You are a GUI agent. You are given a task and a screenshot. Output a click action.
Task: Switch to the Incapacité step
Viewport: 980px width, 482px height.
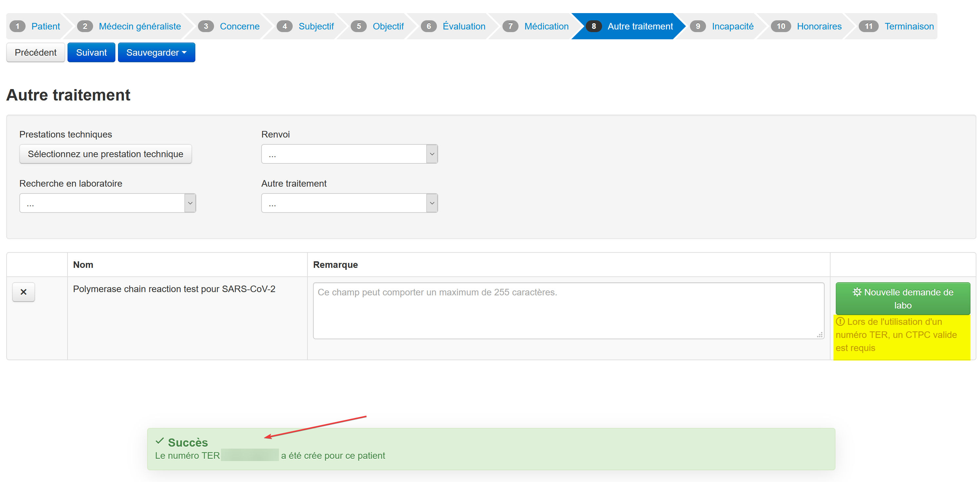pos(732,26)
